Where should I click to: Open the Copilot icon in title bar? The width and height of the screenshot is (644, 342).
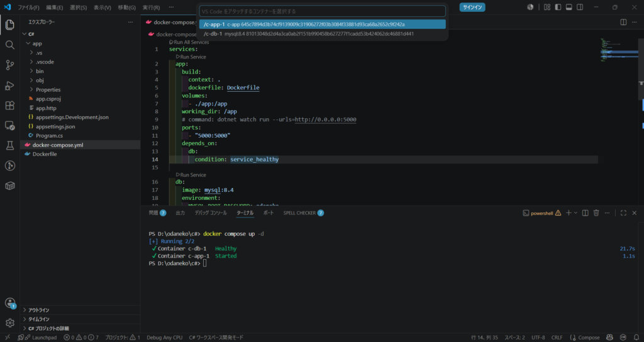pyautogui.click(x=530, y=7)
